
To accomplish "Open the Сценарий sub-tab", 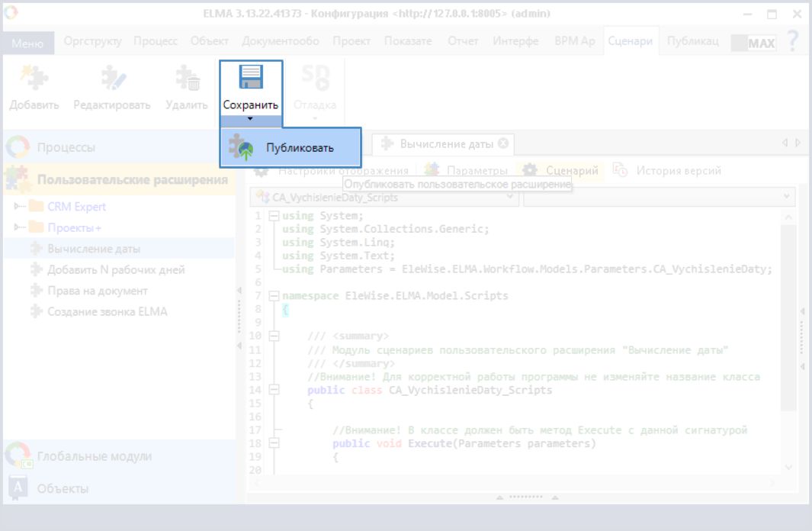I will pyautogui.click(x=560, y=170).
